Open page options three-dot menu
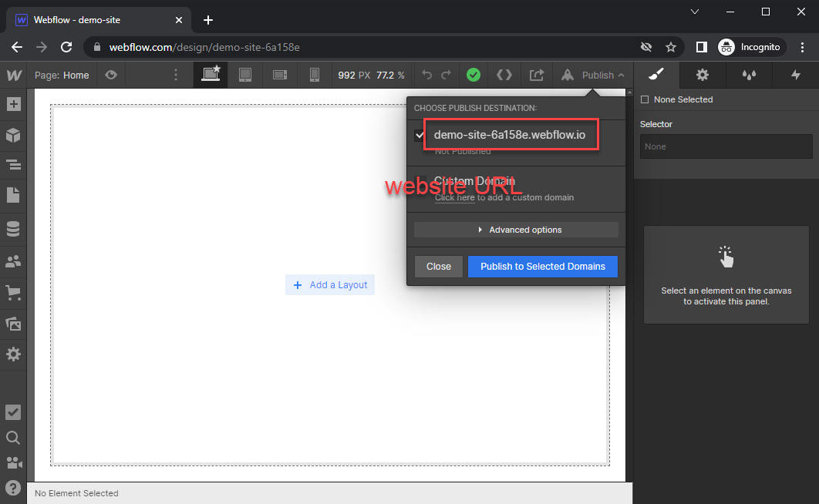The image size is (819, 504). 176,75
